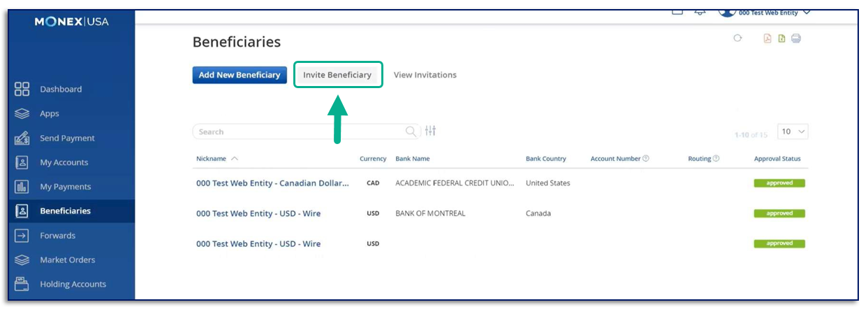Go to Dashboard in the sidebar
Image resolution: width=868 pixels, height=314 pixels.
pos(61,90)
